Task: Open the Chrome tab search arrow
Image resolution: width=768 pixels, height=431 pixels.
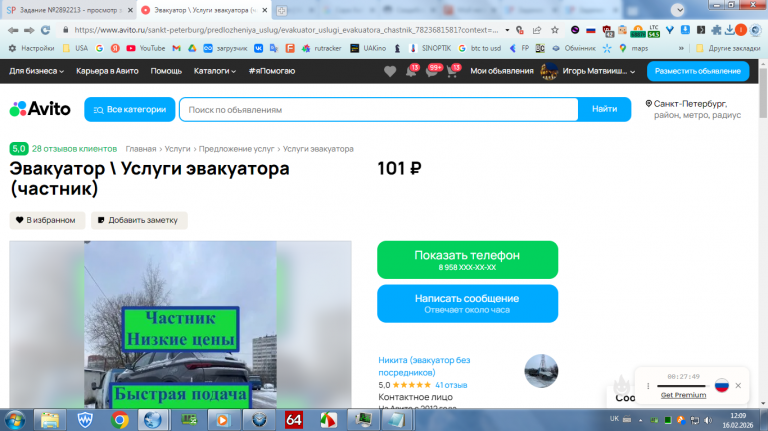Action: (x=677, y=10)
